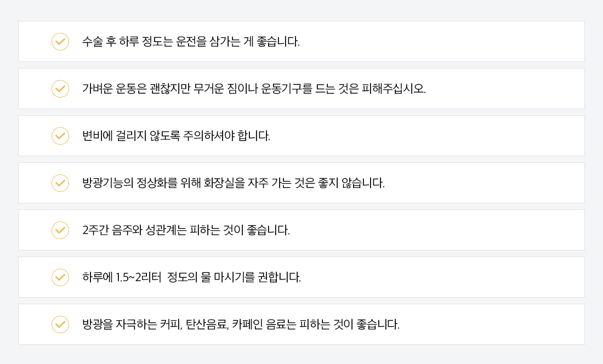The width and height of the screenshot is (603, 364).
Task: Click the text about 화장실을 자주 가는 것
Action: pos(234,183)
